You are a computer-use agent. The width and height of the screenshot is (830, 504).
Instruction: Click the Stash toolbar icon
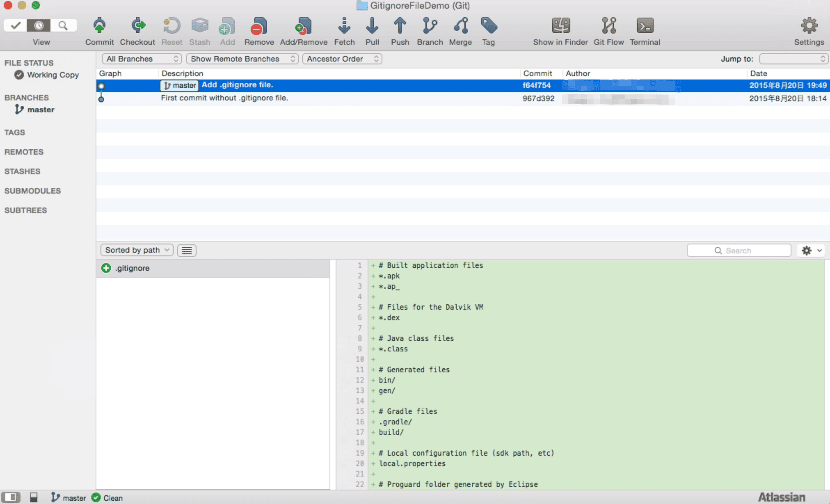click(200, 26)
